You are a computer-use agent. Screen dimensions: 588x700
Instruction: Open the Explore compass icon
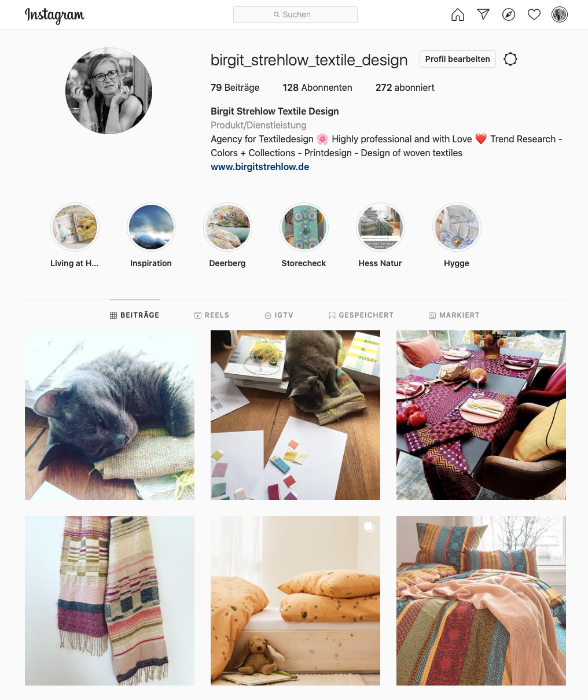pos(509,14)
